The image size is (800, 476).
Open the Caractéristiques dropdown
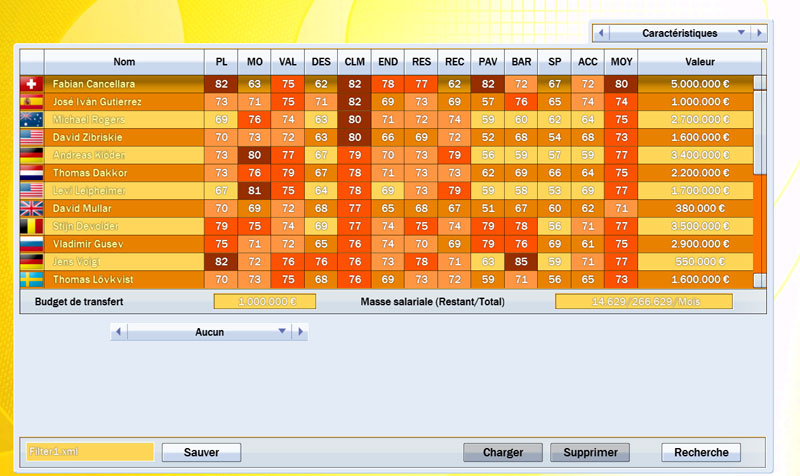(741, 33)
